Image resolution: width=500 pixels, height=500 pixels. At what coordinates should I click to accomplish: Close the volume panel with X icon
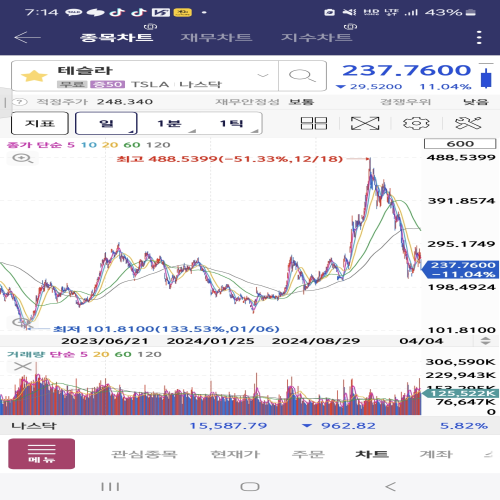pyautogui.click(x=23, y=366)
